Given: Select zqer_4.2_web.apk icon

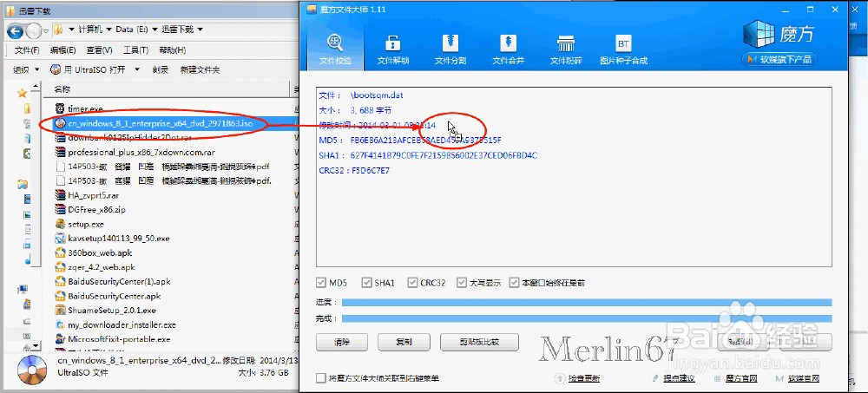Looking at the screenshot, I should (61, 267).
